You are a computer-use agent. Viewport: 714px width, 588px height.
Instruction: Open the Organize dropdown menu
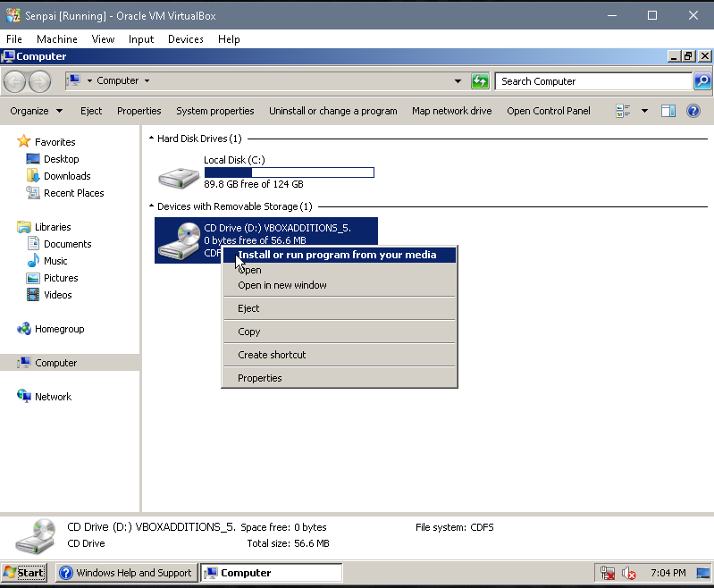[37, 111]
